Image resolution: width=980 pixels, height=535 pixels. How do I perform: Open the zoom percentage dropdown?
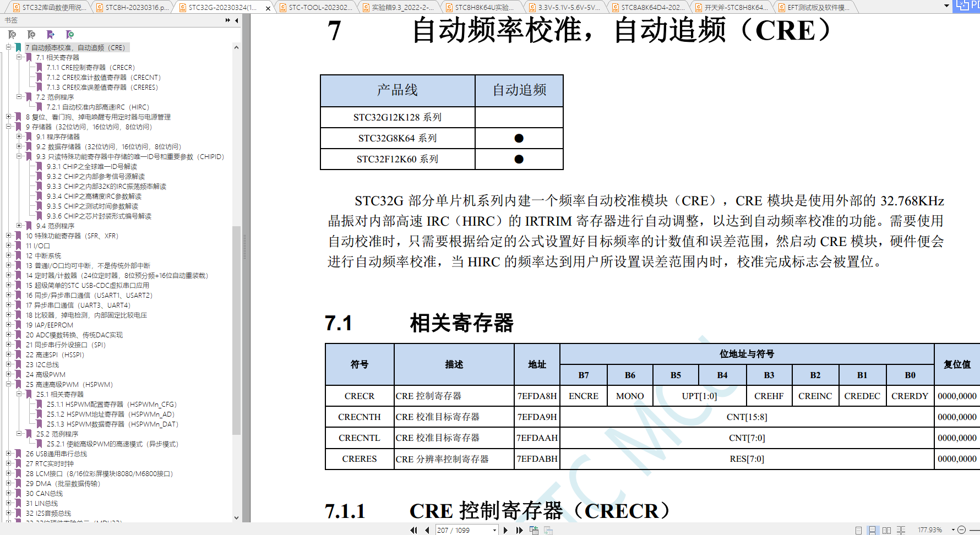coord(952,530)
